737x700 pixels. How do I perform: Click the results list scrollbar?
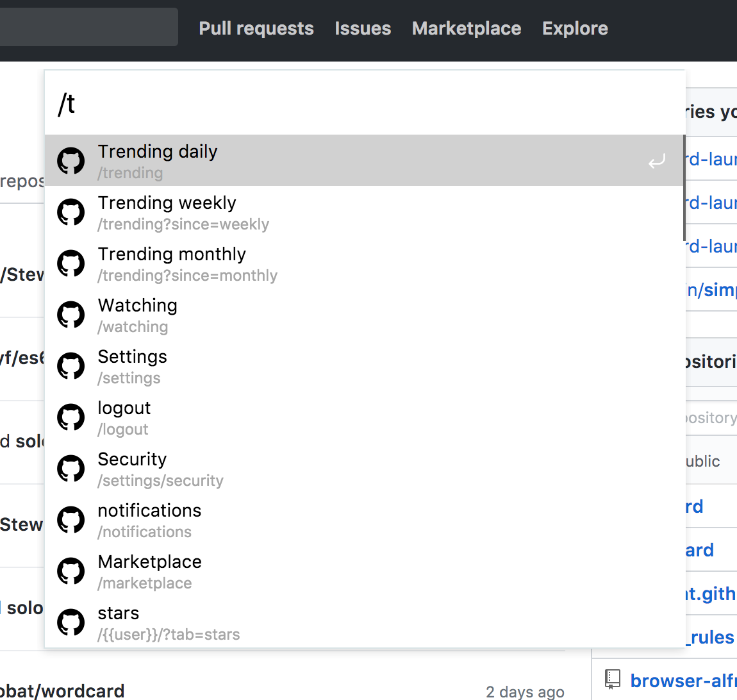click(684, 187)
